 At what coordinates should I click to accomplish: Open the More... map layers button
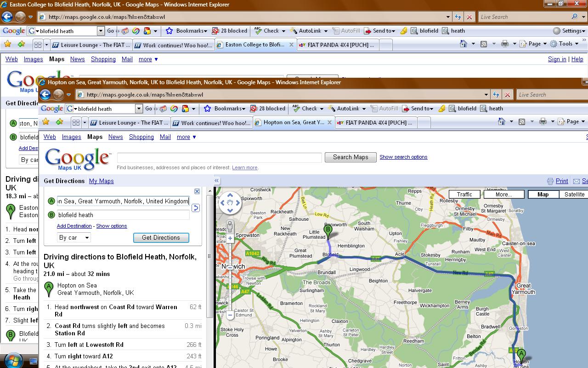click(504, 195)
